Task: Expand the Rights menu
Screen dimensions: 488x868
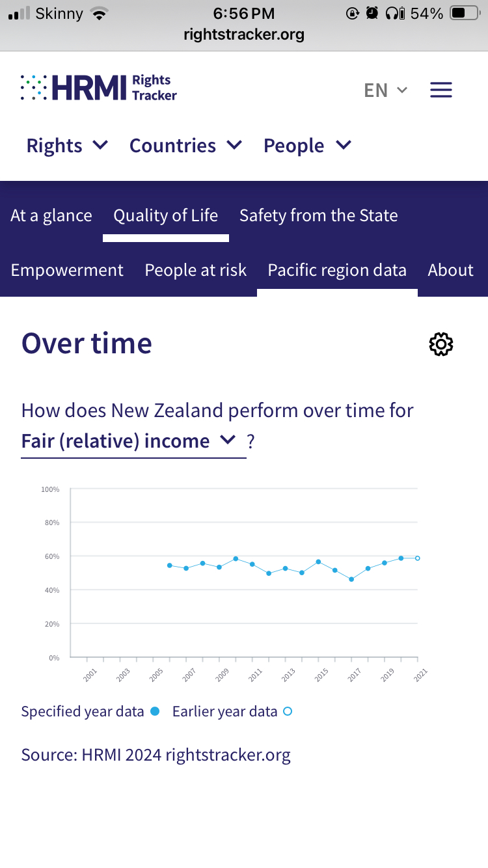Action: click(x=67, y=146)
